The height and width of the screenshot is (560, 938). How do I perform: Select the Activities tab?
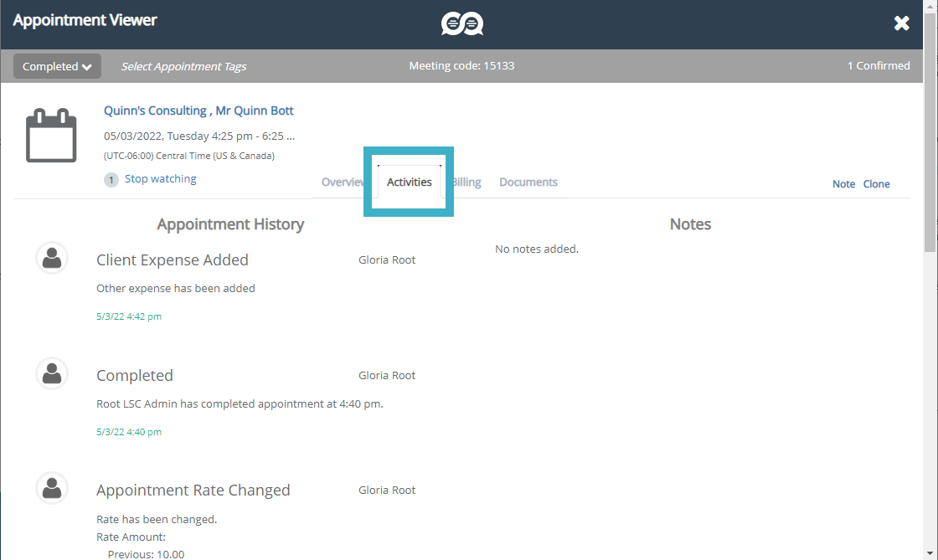409,182
